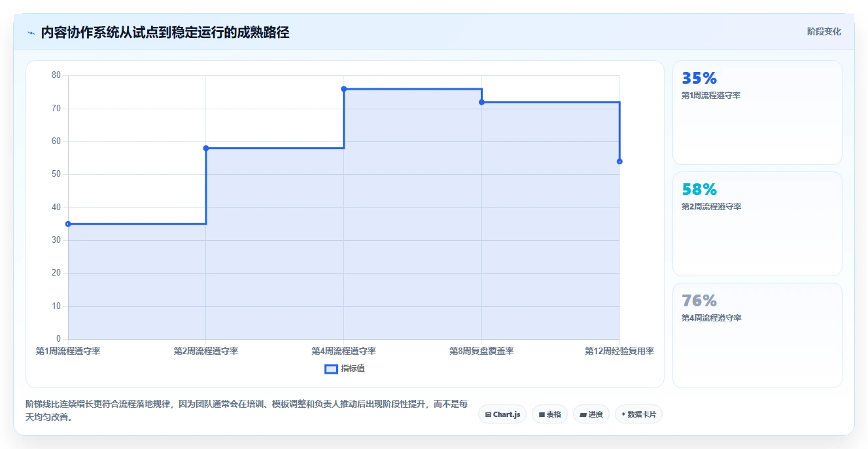Viewport: 868px width, 449px height.
Task: Click the page title 内容协作系统从试点到稳定运行的成熟路径
Action: pyautogui.click(x=165, y=32)
